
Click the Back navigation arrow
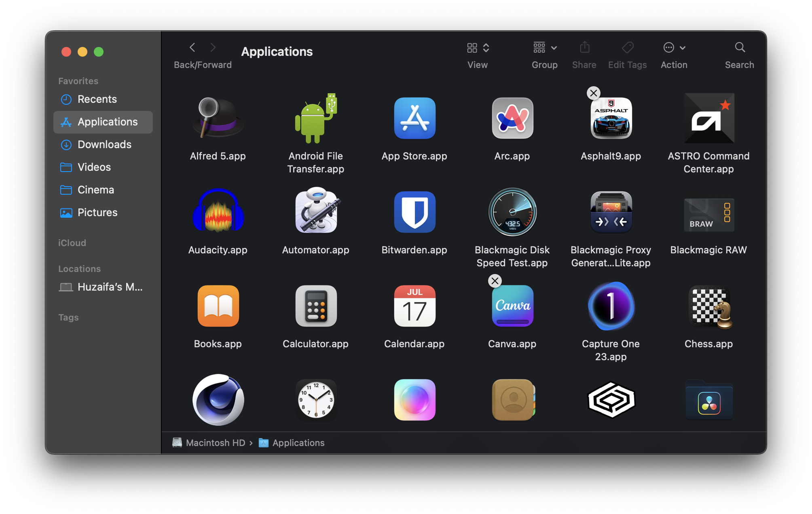click(192, 48)
